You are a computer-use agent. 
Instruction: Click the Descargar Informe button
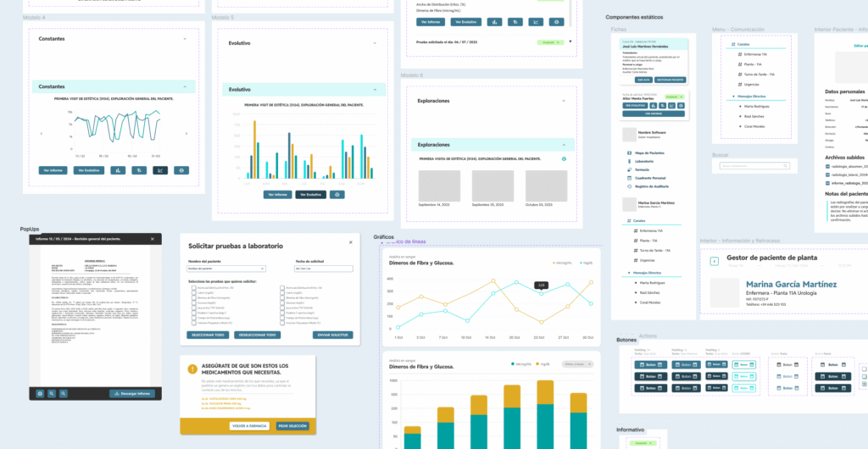133,394
